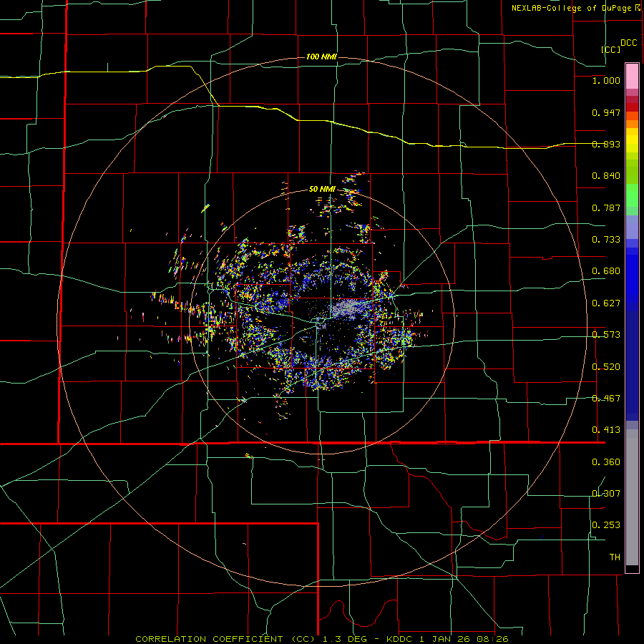Select the 0.360 scale value

[x=606, y=462]
